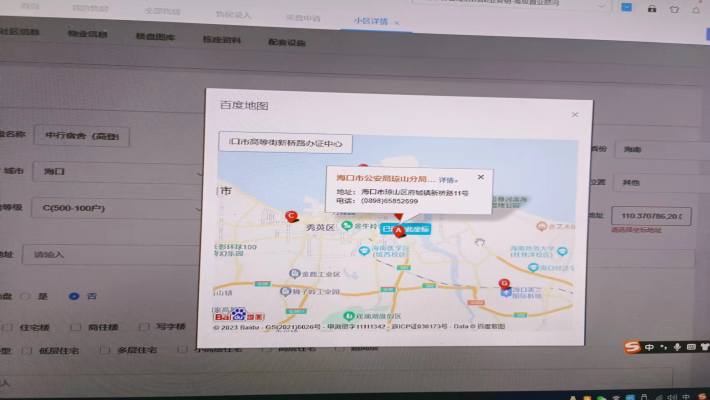Click the teal pin icon below 海南师范大学
This screenshot has height=400, width=710.
pos(533,267)
